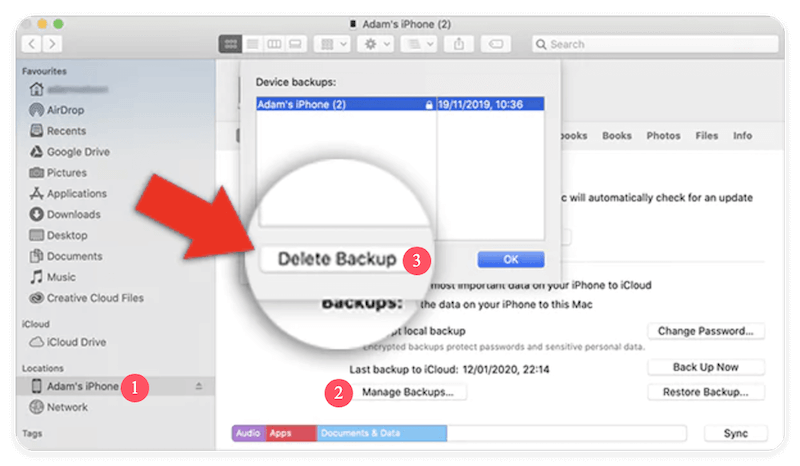Open Google Drive in the sidebar

click(x=69, y=152)
